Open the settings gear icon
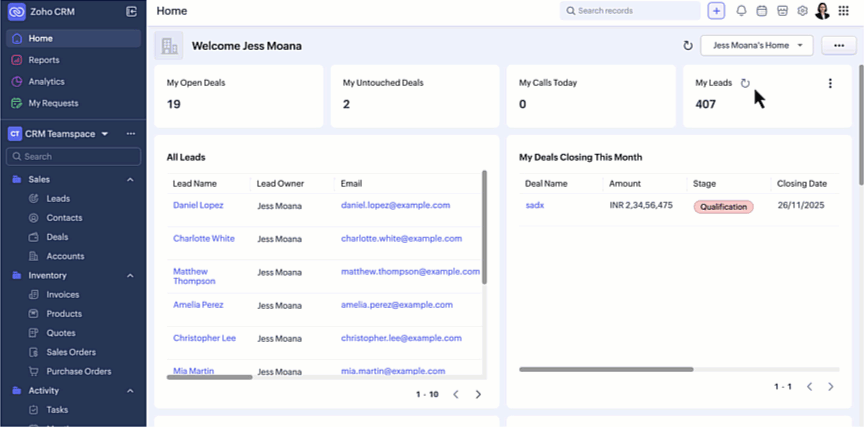The width and height of the screenshot is (864, 427). [802, 11]
